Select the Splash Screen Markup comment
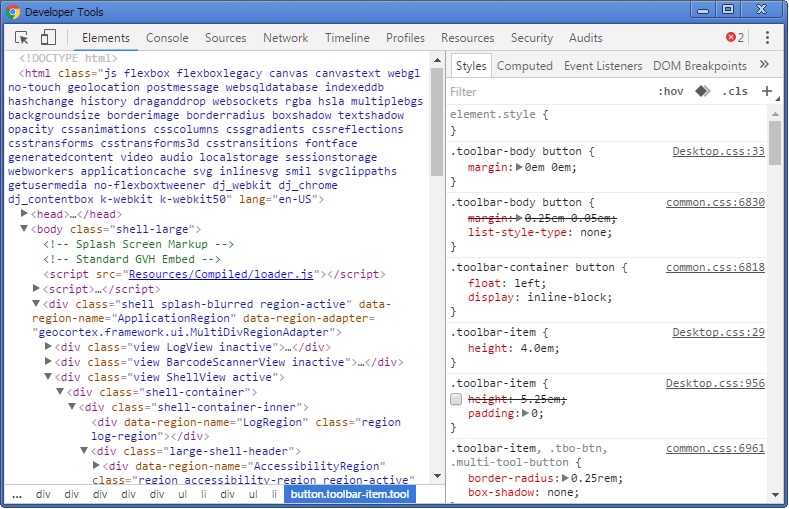This screenshot has width=789, height=509. click(138, 244)
